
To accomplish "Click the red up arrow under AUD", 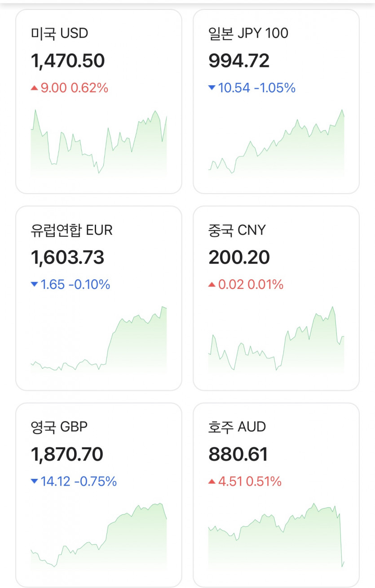I will (x=212, y=482).
